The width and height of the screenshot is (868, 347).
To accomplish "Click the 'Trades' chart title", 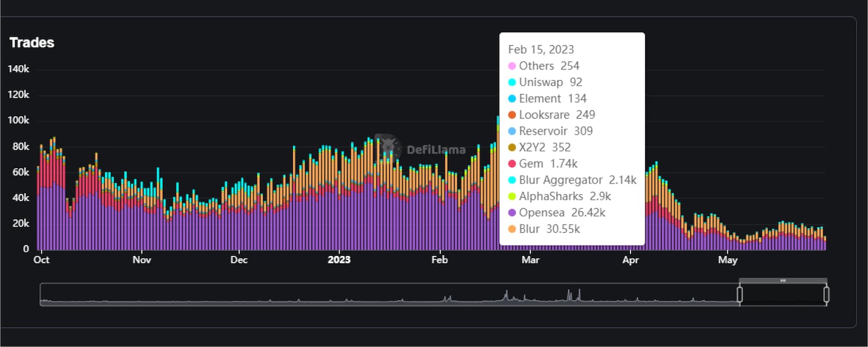I will point(32,43).
